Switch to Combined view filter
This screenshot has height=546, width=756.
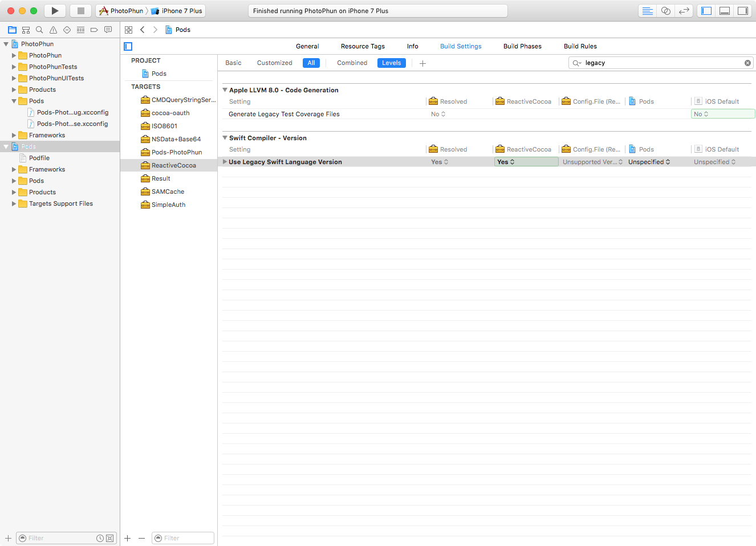(352, 63)
